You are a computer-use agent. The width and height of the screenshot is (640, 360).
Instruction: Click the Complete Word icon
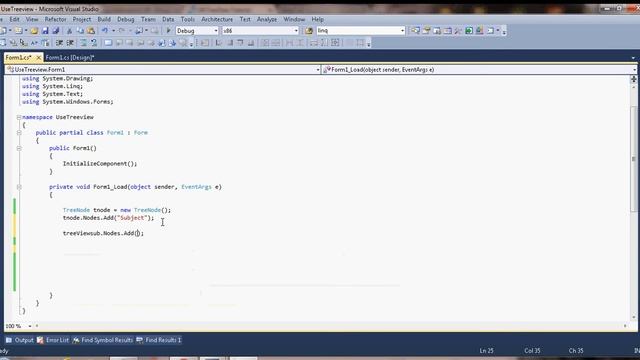click(34, 42)
